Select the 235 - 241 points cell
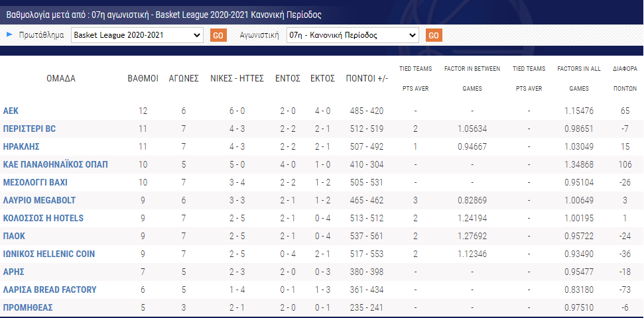The width and height of the screenshot is (644, 318). 367,307
